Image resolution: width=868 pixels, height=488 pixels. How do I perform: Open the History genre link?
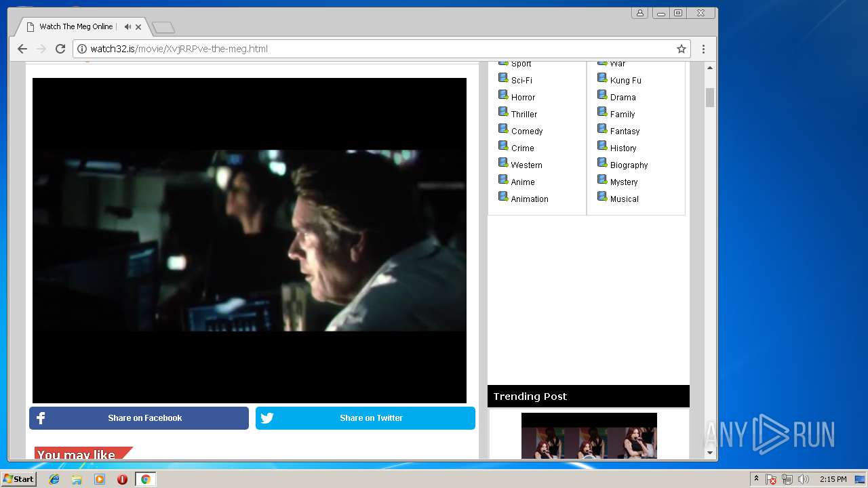click(x=623, y=148)
